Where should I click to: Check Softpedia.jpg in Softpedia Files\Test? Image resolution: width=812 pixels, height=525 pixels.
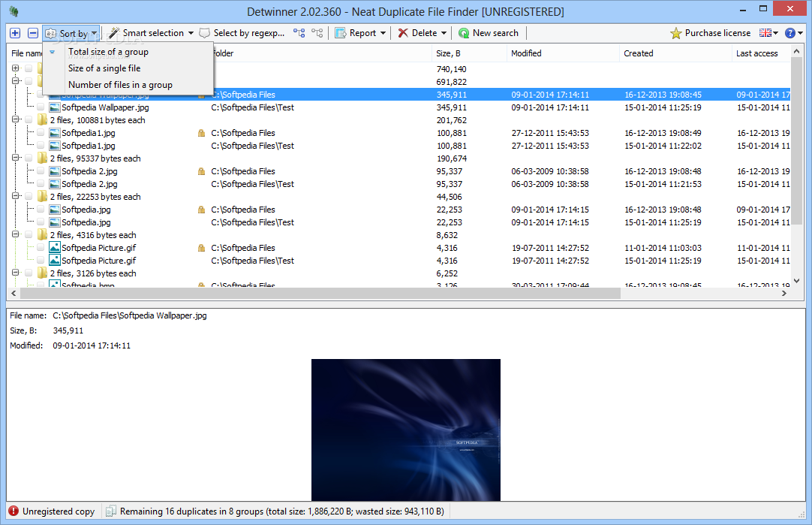[x=41, y=222]
